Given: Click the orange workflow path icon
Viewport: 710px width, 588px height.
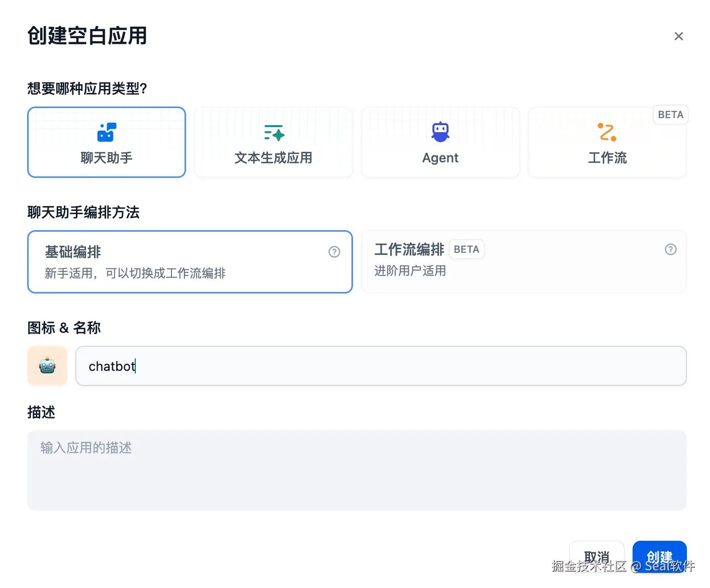Looking at the screenshot, I should (x=607, y=132).
